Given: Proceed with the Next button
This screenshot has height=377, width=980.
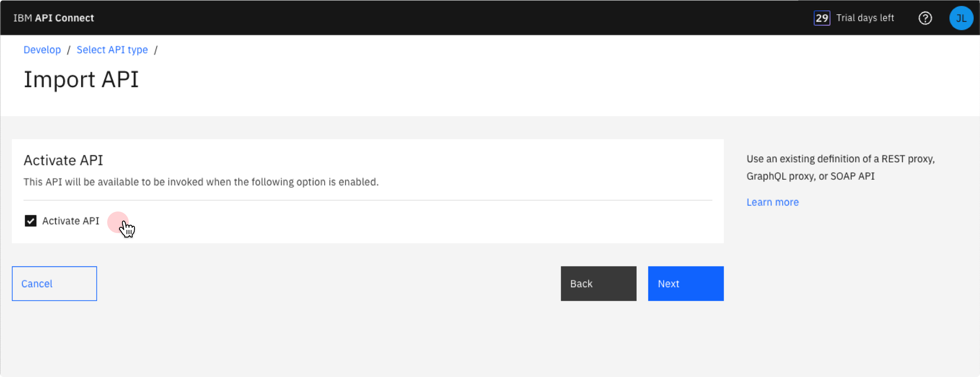Looking at the screenshot, I should [686, 284].
